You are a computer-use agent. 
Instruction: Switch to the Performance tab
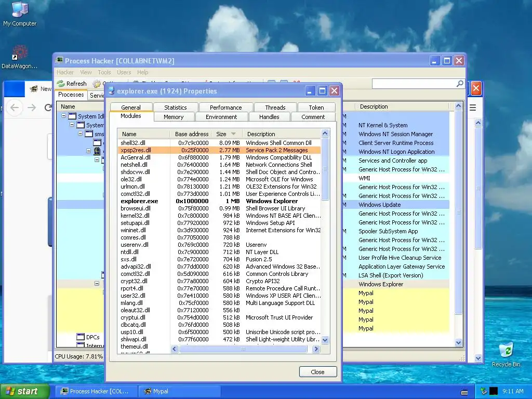pos(225,107)
